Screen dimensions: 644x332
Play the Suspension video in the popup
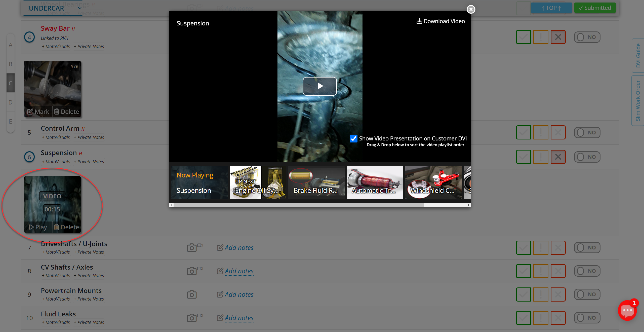coord(319,86)
